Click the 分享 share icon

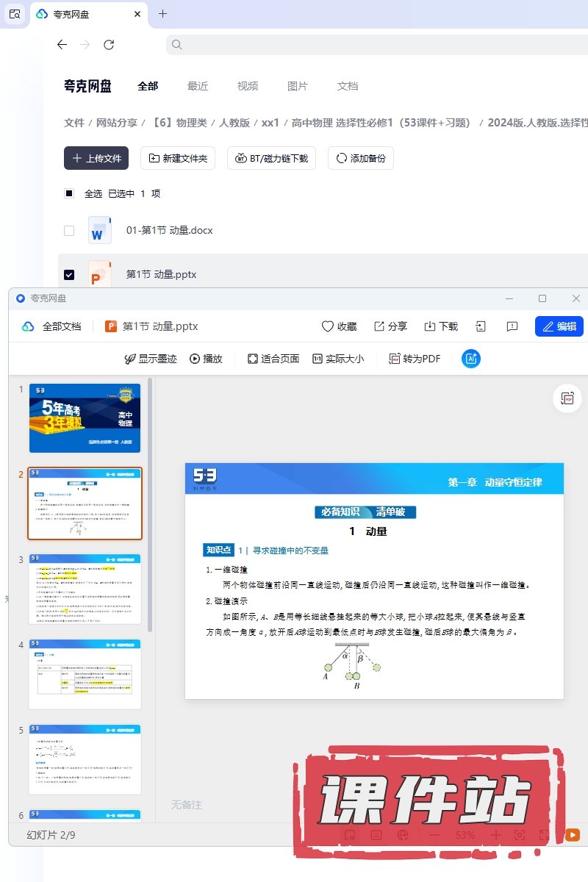tap(379, 326)
